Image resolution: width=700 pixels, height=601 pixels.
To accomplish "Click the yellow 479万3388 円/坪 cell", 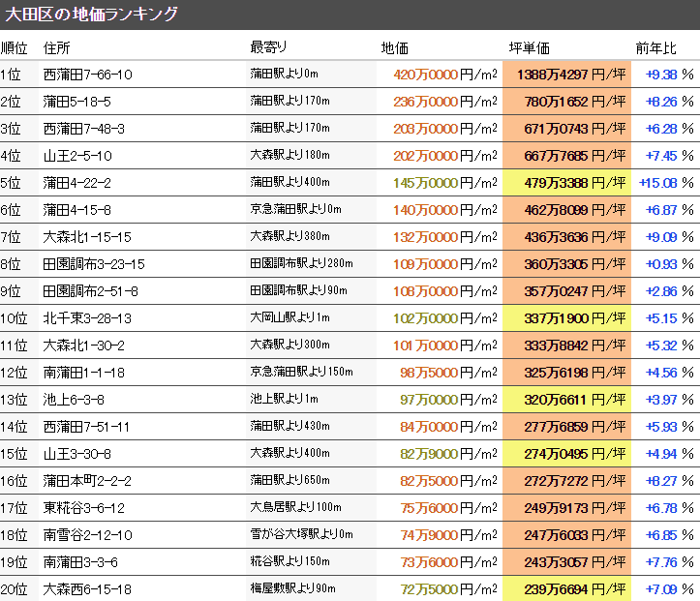I will tap(566, 183).
